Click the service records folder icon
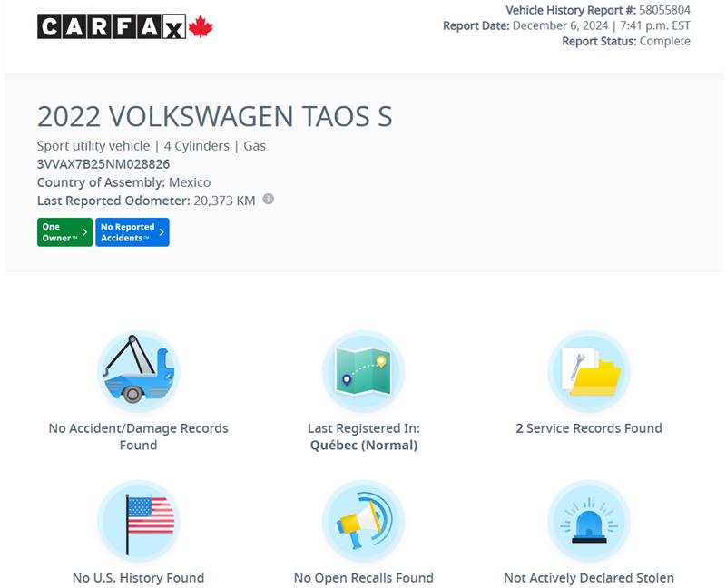Image resolution: width=726 pixels, height=588 pixels. (x=589, y=371)
